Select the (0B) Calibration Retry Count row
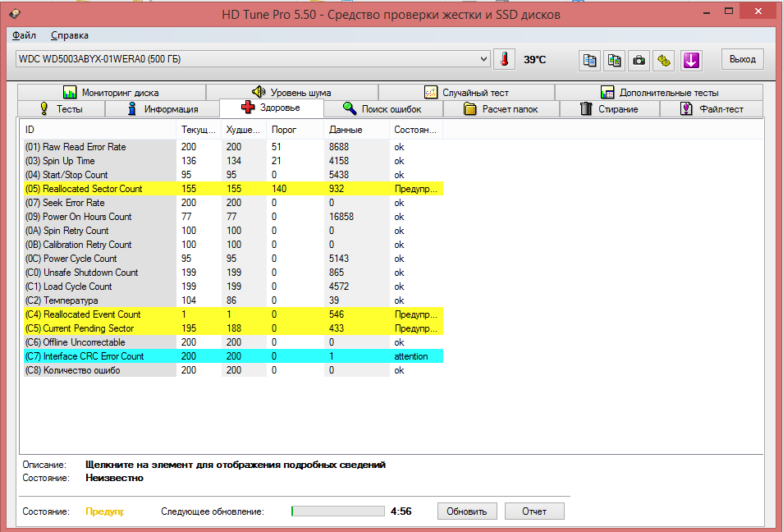 233,245
